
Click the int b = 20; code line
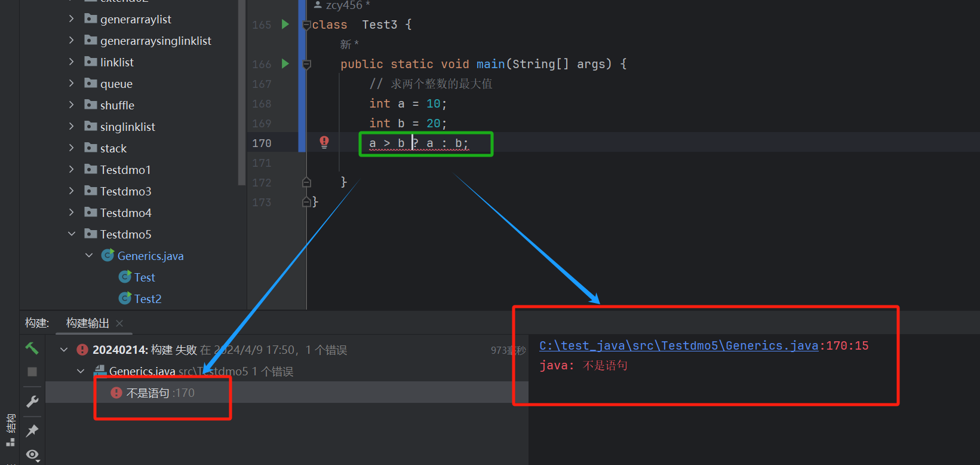408,123
